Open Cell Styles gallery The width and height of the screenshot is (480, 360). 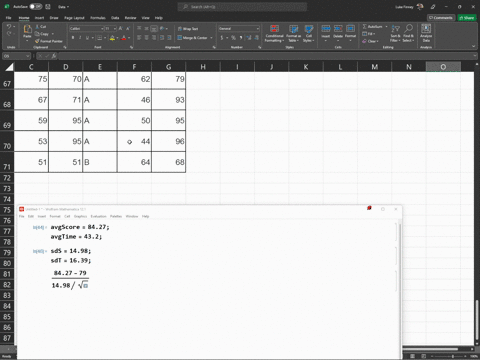coord(309,34)
